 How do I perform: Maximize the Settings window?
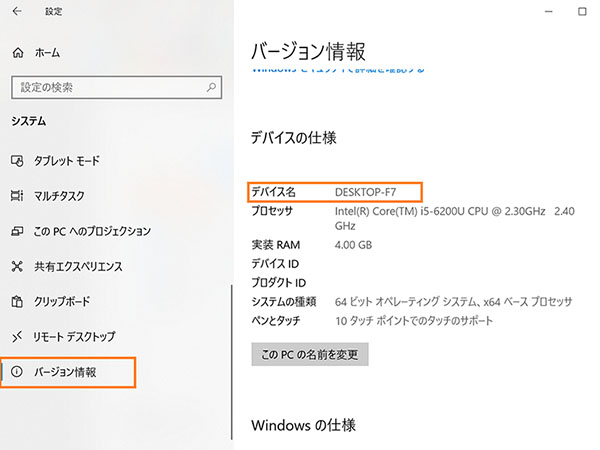[x=582, y=11]
